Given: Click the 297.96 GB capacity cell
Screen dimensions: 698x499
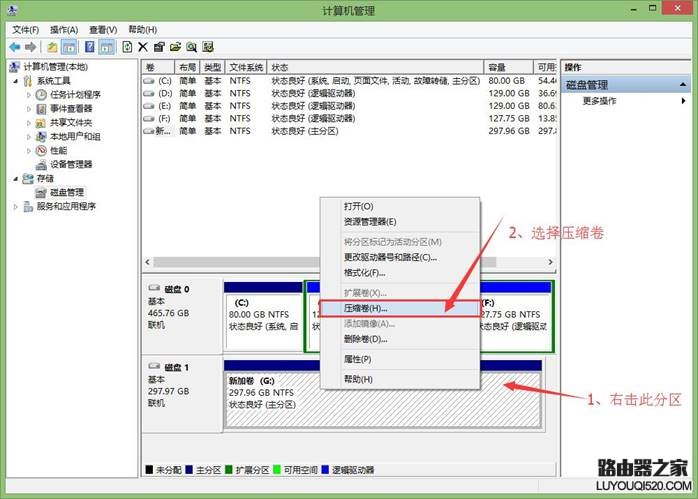Looking at the screenshot, I should tap(509, 131).
